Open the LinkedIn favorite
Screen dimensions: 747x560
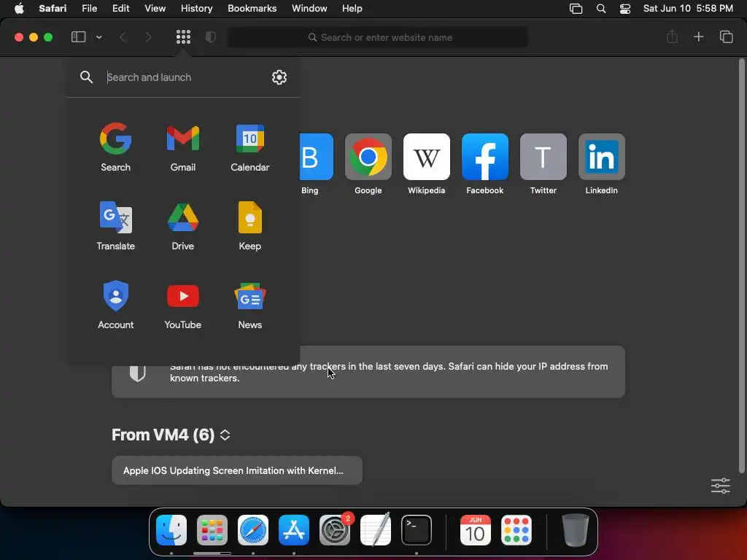[602, 164]
